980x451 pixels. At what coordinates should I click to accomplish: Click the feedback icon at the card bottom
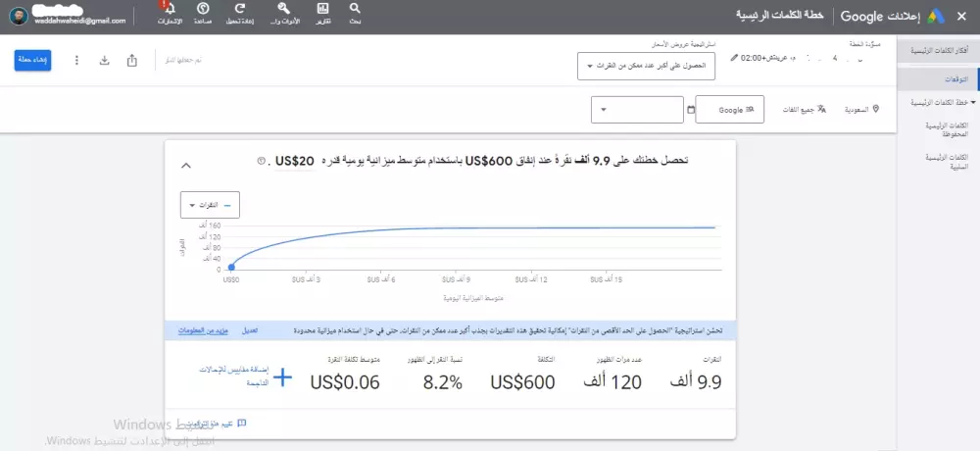point(242,424)
